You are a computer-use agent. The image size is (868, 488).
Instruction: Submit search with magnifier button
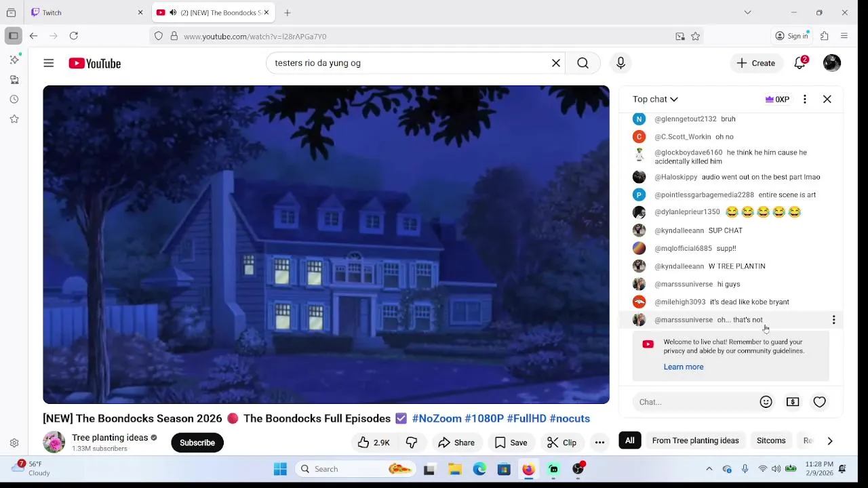pos(583,63)
